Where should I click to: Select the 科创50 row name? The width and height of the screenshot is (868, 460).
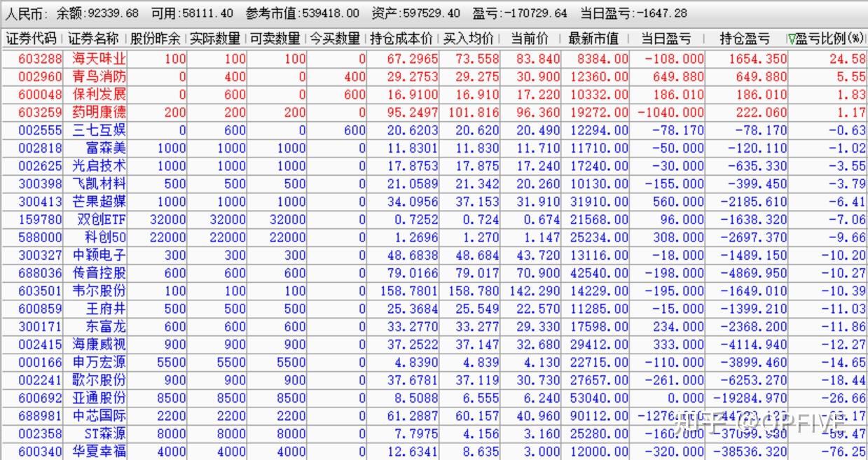(x=106, y=237)
